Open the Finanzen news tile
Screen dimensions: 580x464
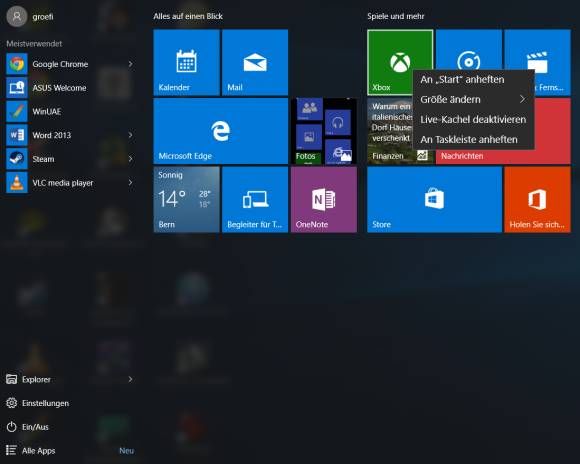389,131
